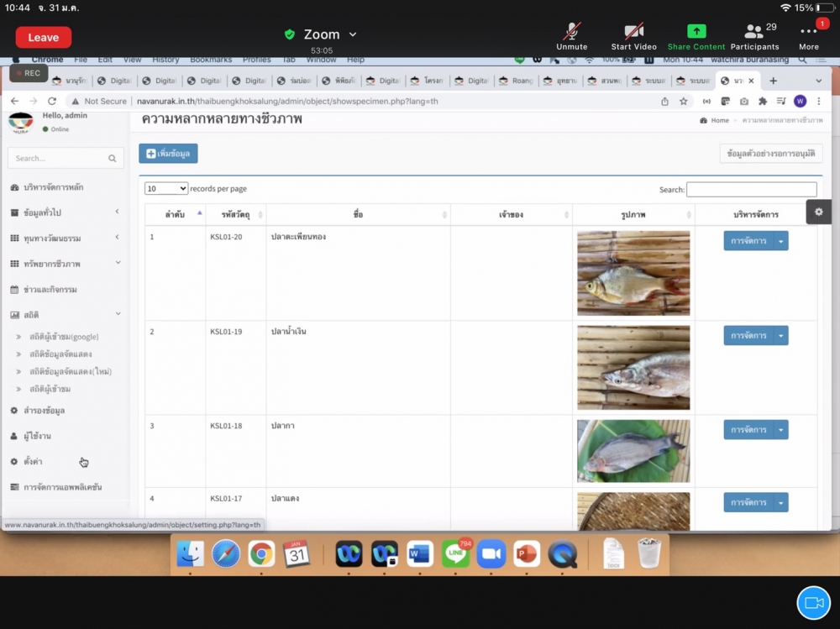Open the Participants panel
This screenshot has height=629, width=840.
pyautogui.click(x=754, y=35)
